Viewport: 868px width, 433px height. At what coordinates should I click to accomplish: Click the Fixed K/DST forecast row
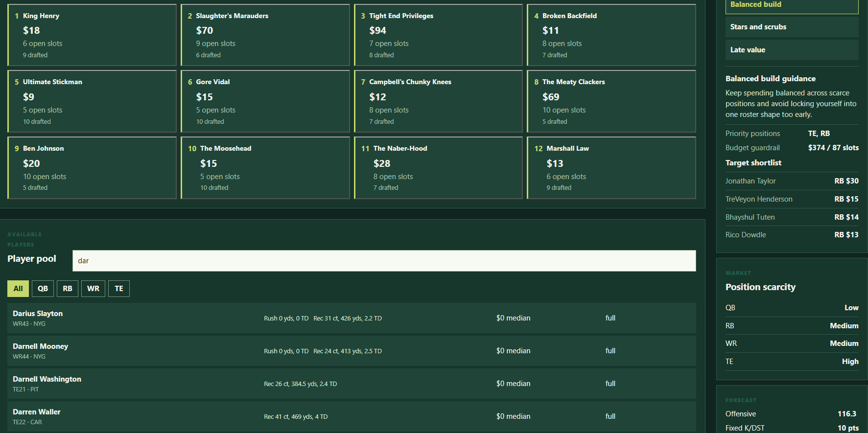[792, 428]
